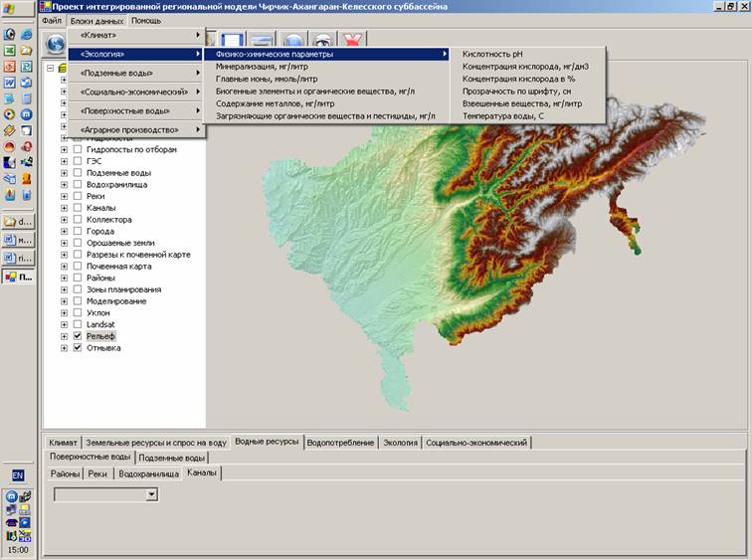
Task: Click the yellow folder icon at tree root
Action: [65, 69]
